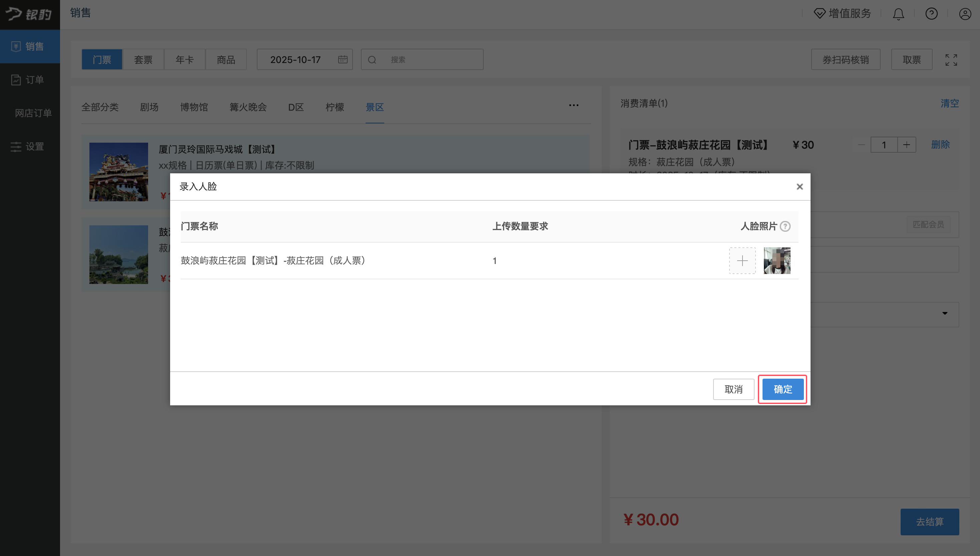The width and height of the screenshot is (980, 556).
Task: Open the user account profile icon
Action: pyautogui.click(x=965, y=14)
